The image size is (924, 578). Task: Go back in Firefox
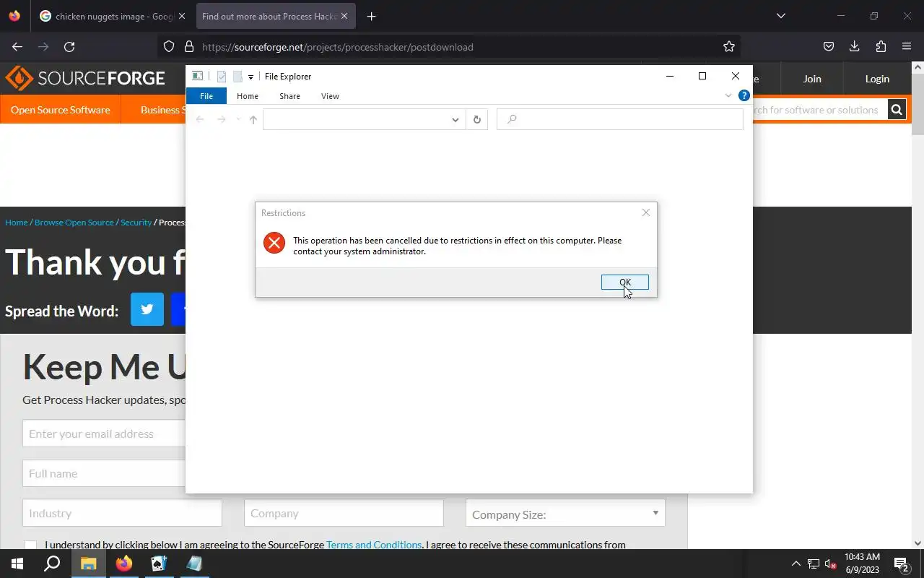click(17, 47)
